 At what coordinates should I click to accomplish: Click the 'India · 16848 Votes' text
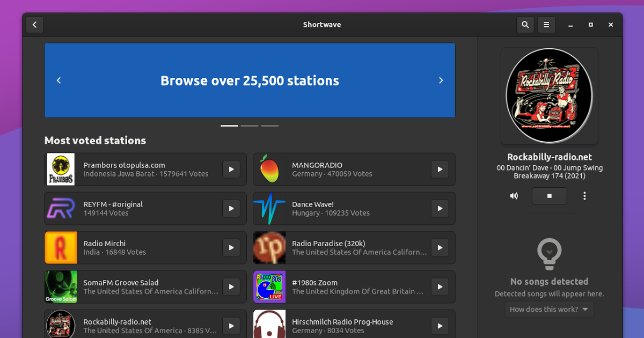114,252
